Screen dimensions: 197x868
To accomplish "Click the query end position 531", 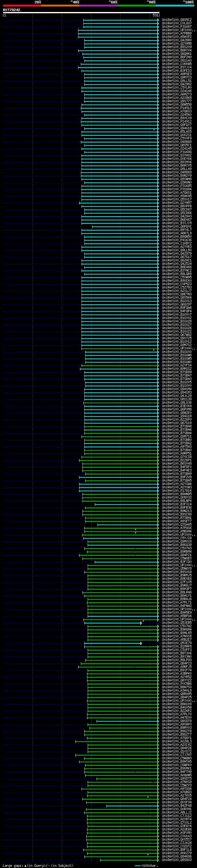I will point(155,15).
